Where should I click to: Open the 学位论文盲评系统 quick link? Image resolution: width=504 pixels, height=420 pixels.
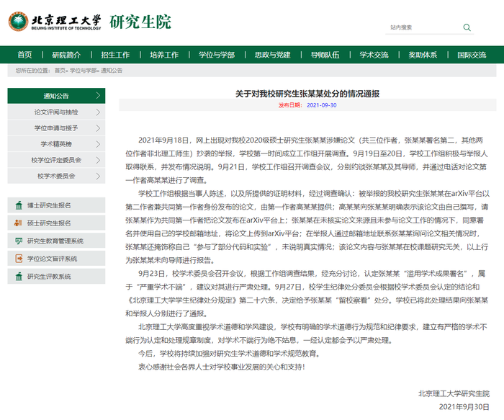[56, 259]
